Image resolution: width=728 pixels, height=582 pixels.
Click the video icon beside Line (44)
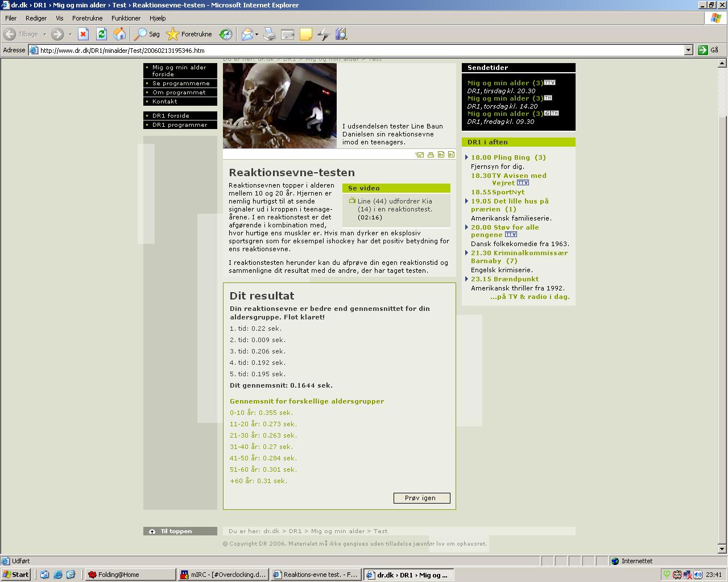point(352,200)
